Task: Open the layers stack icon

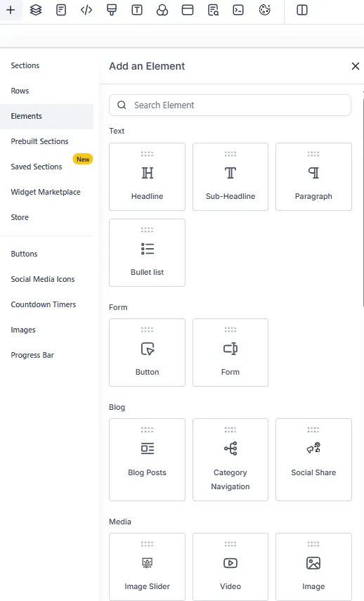Action: [x=36, y=10]
